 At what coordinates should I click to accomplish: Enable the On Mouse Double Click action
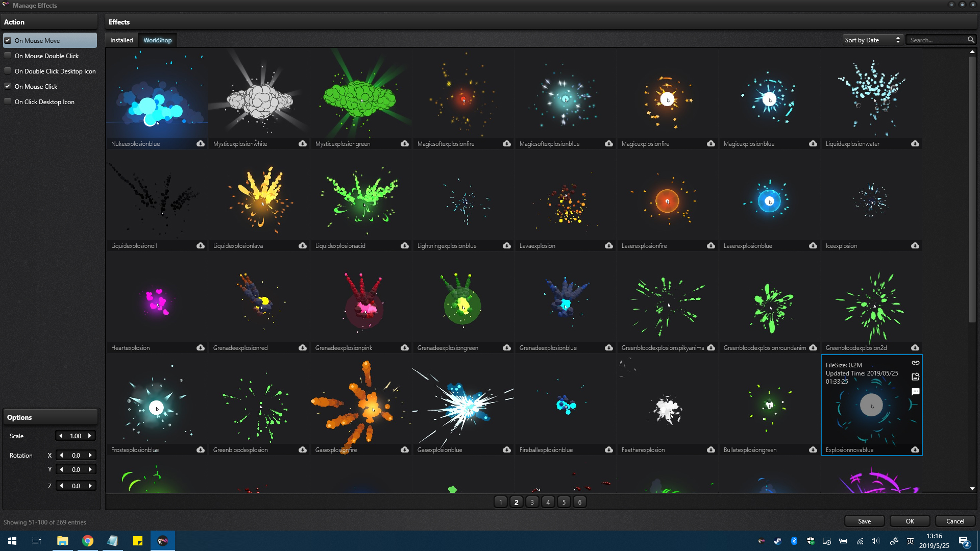(x=8, y=55)
